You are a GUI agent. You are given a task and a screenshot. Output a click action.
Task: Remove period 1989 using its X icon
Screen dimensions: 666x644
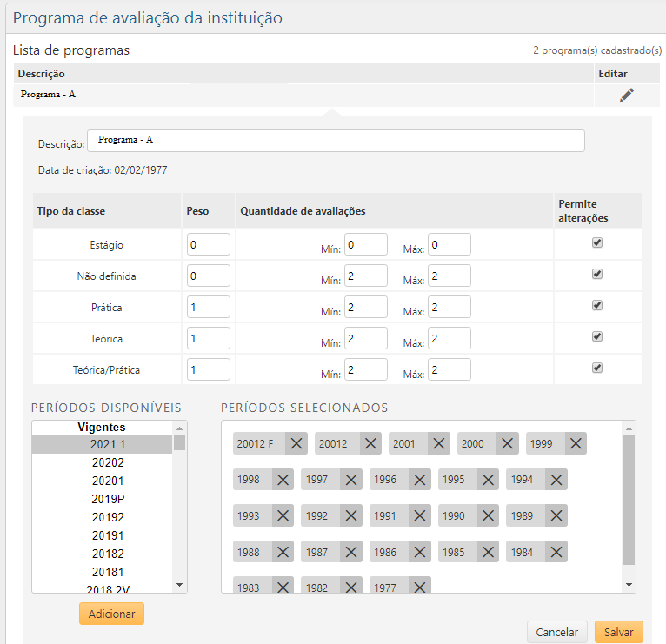(556, 516)
